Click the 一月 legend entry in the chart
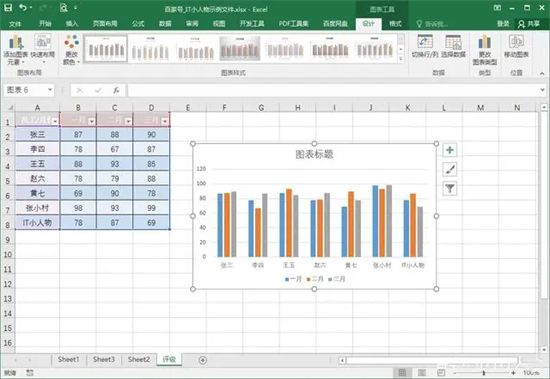Image resolution: width=550 pixels, height=379 pixels. coord(293,279)
